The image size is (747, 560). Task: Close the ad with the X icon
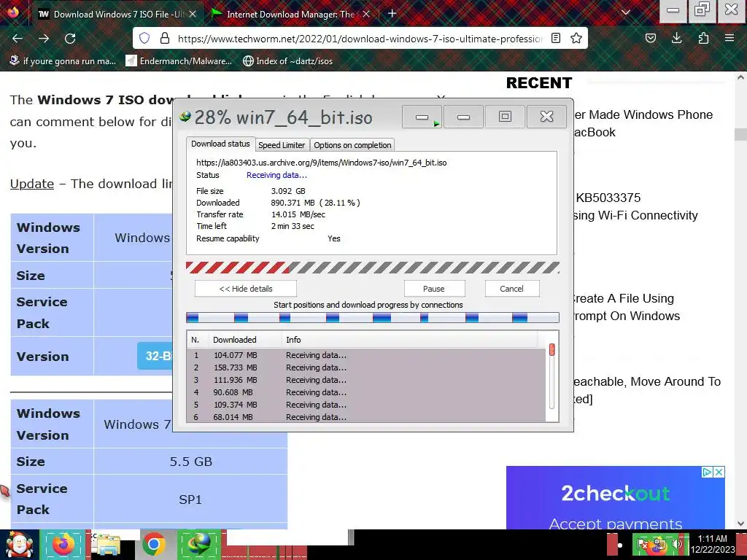point(719,472)
